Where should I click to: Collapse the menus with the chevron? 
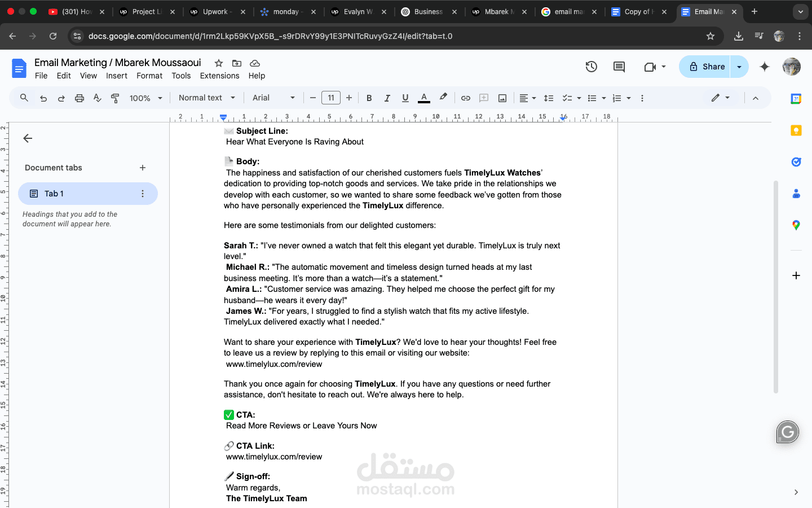pyautogui.click(x=756, y=98)
